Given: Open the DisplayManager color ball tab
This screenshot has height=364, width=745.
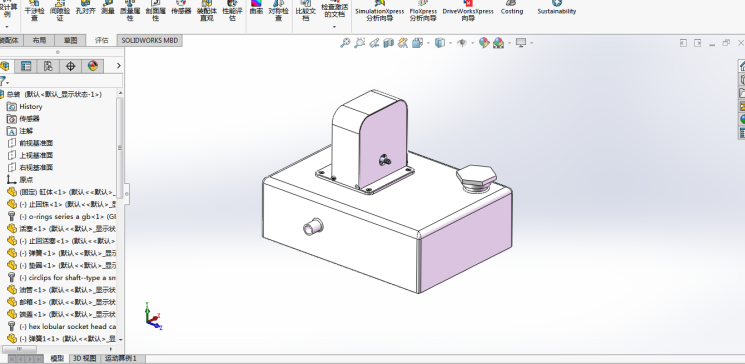Looking at the screenshot, I should pos(93,66).
